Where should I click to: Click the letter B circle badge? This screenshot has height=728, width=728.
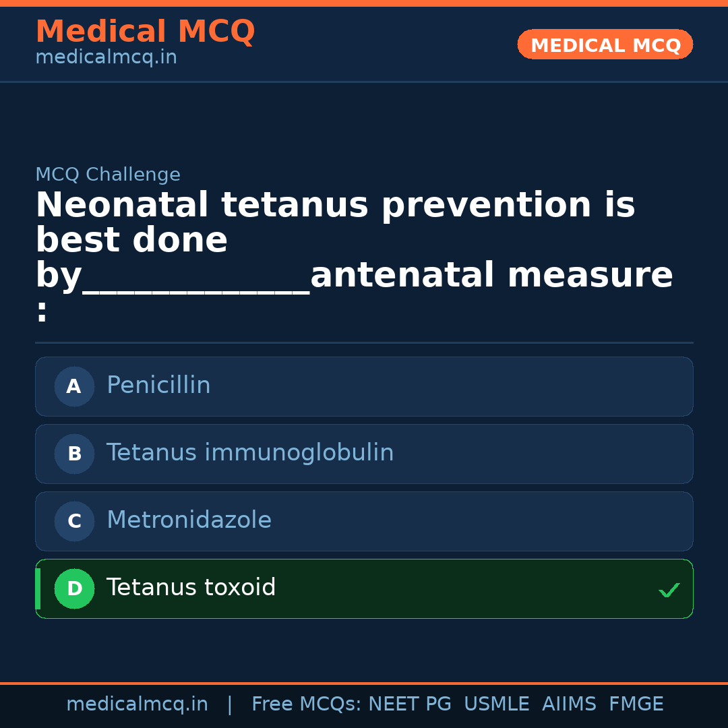(74, 454)
